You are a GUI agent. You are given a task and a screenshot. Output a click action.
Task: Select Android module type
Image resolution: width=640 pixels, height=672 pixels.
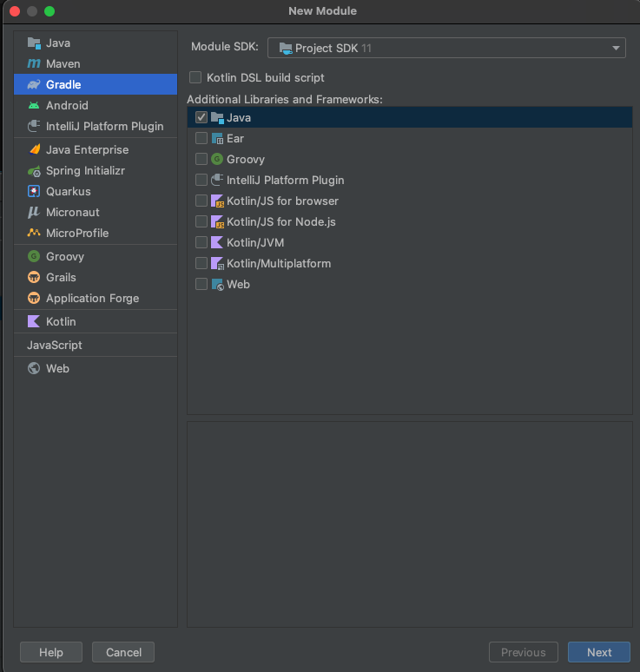pyautogui.click(x=96, y=105)
